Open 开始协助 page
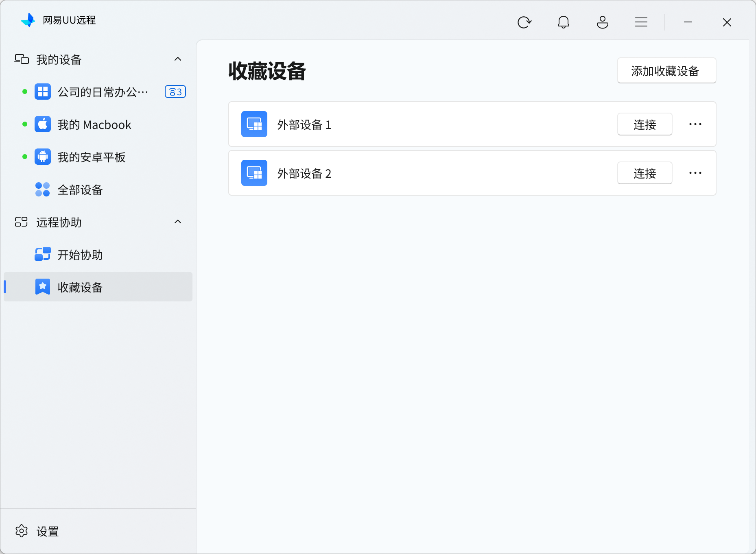756x554 pixels. click(98, 254)
